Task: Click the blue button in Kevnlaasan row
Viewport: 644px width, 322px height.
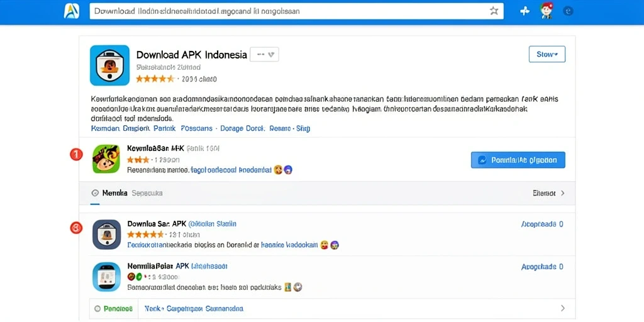Action: click(518, 160)
